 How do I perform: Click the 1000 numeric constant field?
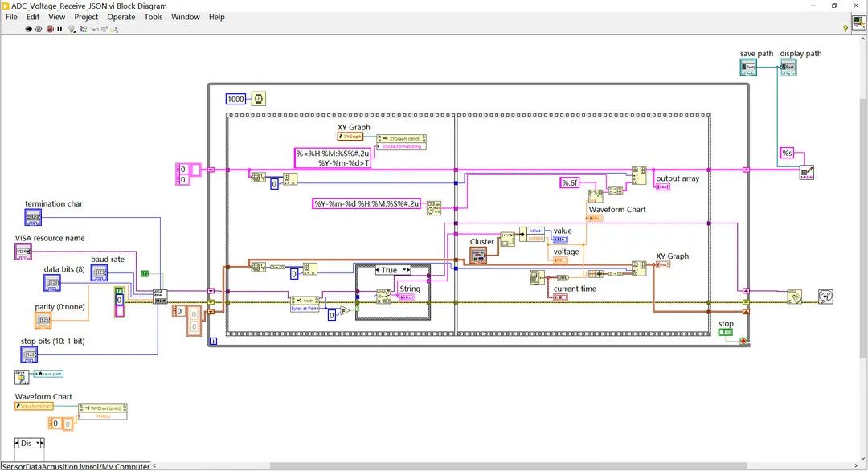(x=235, y=100)
